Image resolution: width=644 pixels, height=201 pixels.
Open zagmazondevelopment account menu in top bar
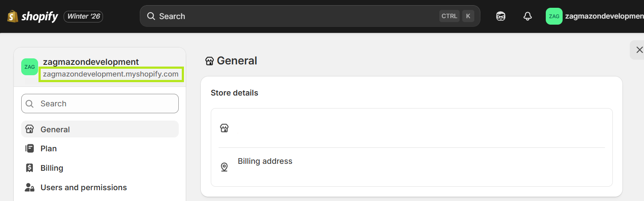tap(604, 16)
